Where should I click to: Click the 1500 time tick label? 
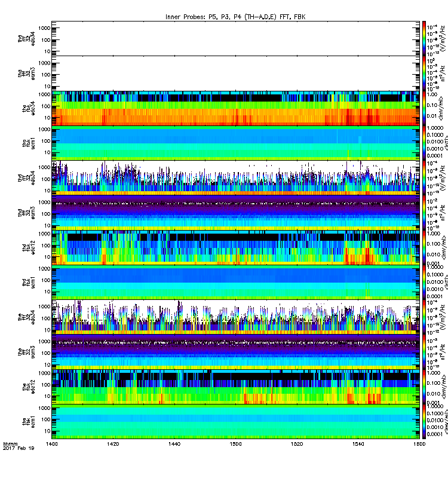click(x=235, y=444)
